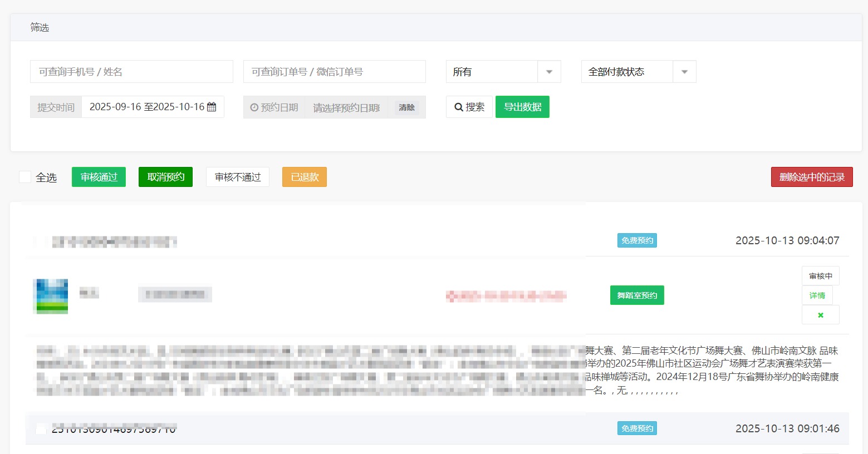Click 清除 to clear the appointment date
The image size is (868, 454).
[406, 107]
